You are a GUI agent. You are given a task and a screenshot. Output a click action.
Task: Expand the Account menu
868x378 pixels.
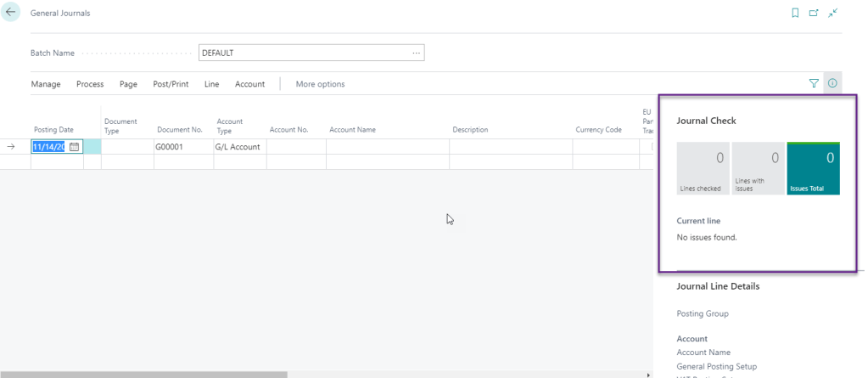coord(249,84)
